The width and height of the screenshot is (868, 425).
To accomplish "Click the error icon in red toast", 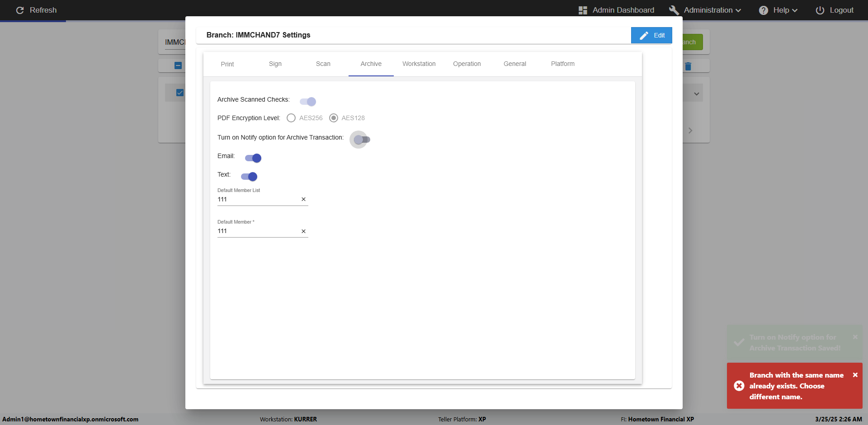I will 739,386.
